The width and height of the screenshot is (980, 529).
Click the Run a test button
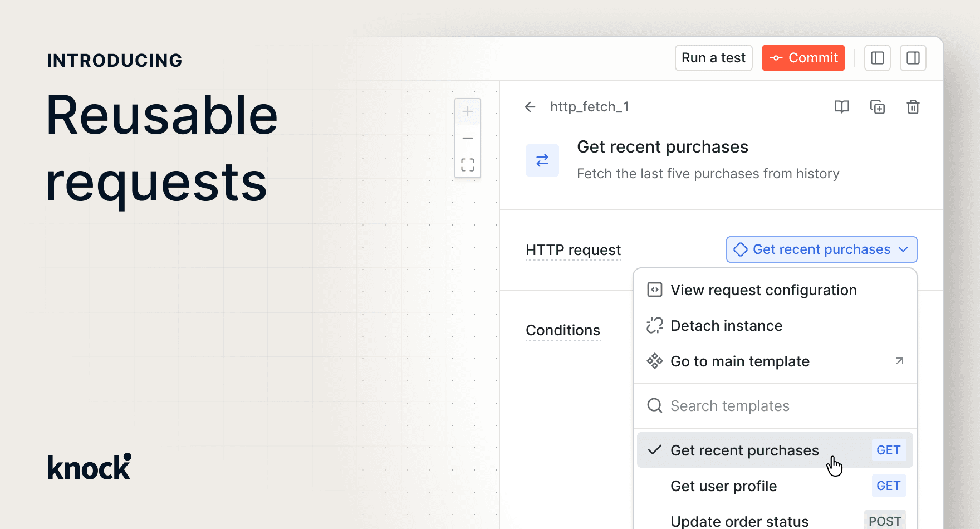[x=713, y=58]
